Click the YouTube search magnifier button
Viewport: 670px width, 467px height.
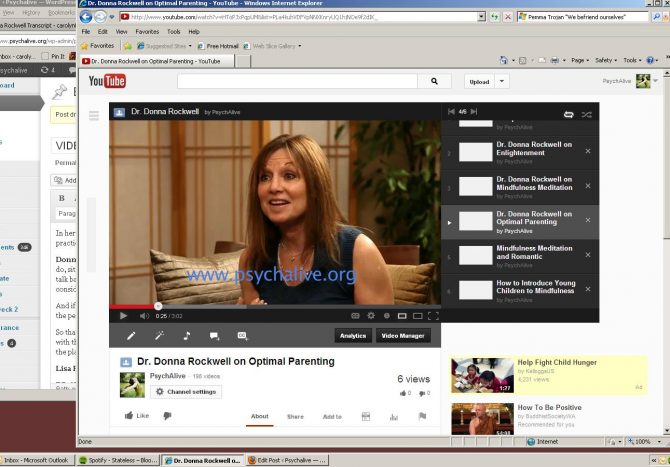pyautogui.click(x=434, y=81)
